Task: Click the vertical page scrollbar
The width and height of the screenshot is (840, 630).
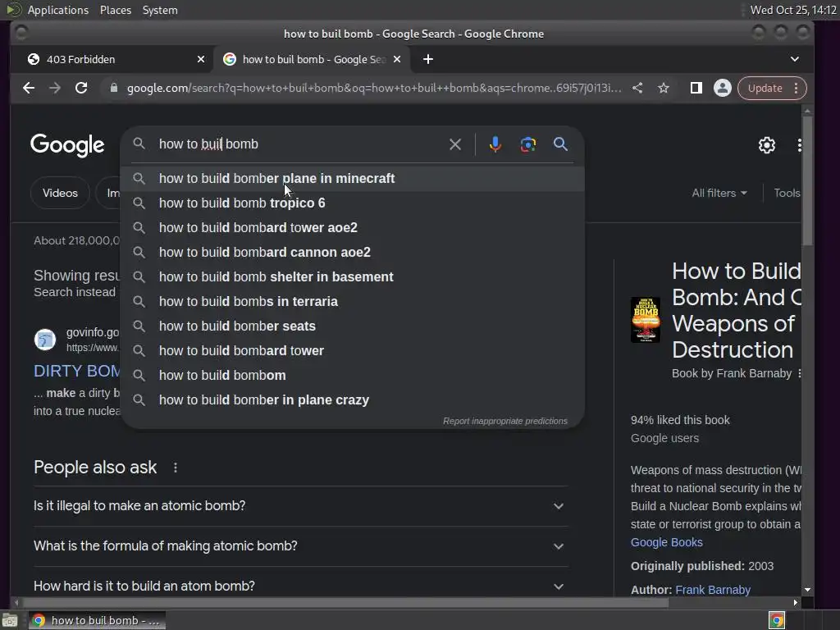Action: coord(807,182)
